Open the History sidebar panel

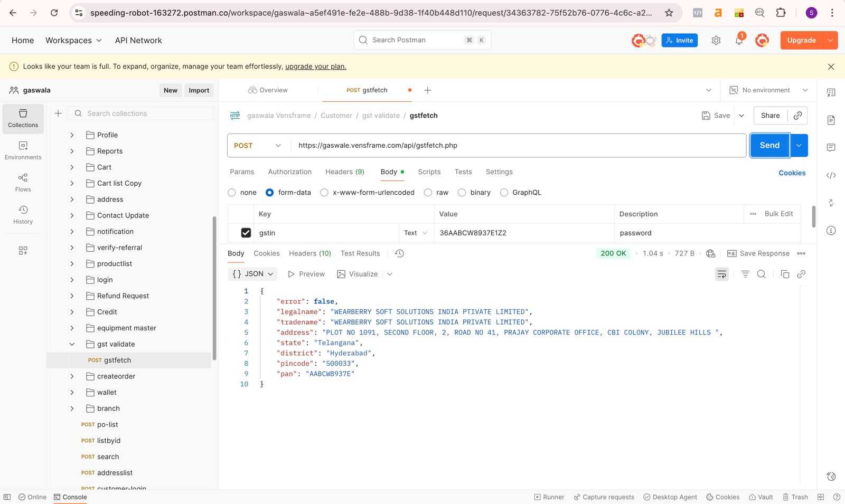(23, 214)
